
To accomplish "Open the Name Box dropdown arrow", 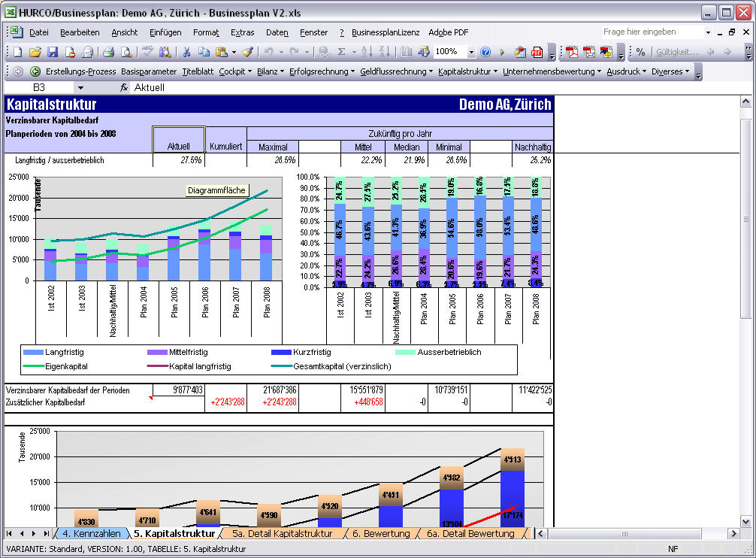I will (x=80, y=88).
